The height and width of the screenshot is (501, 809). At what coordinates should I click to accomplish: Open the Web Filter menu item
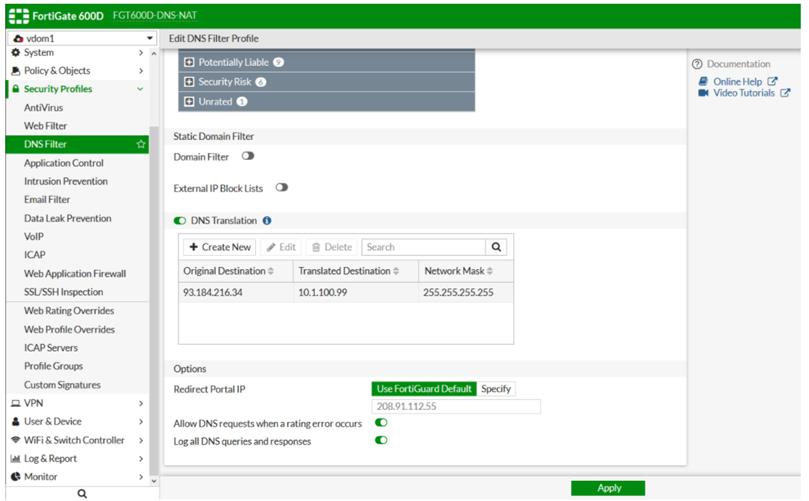click(45, 126)
